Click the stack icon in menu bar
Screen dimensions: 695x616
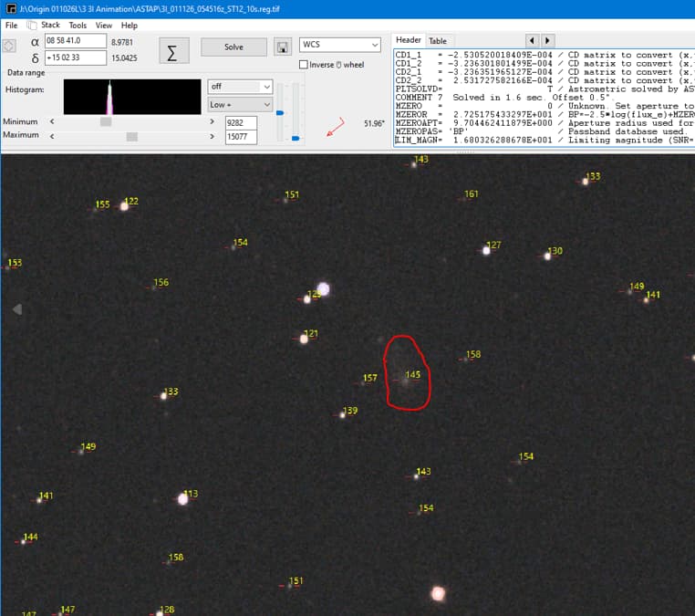[32, 26]
